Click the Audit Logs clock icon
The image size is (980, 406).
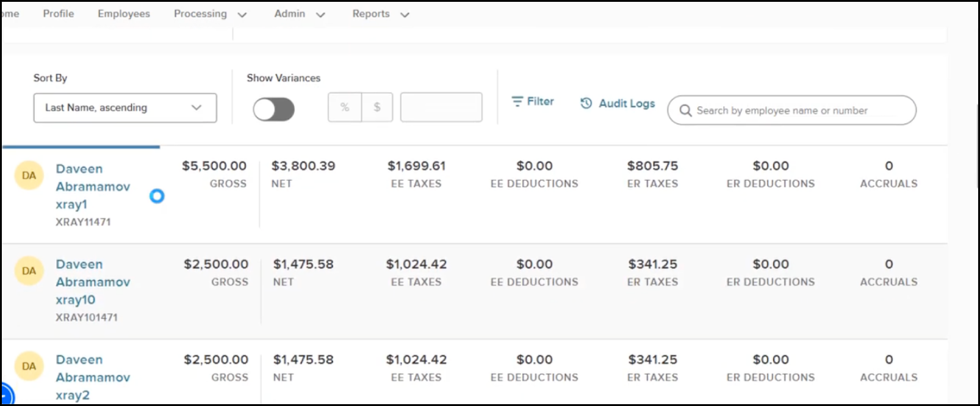click(x=586, y=103)
